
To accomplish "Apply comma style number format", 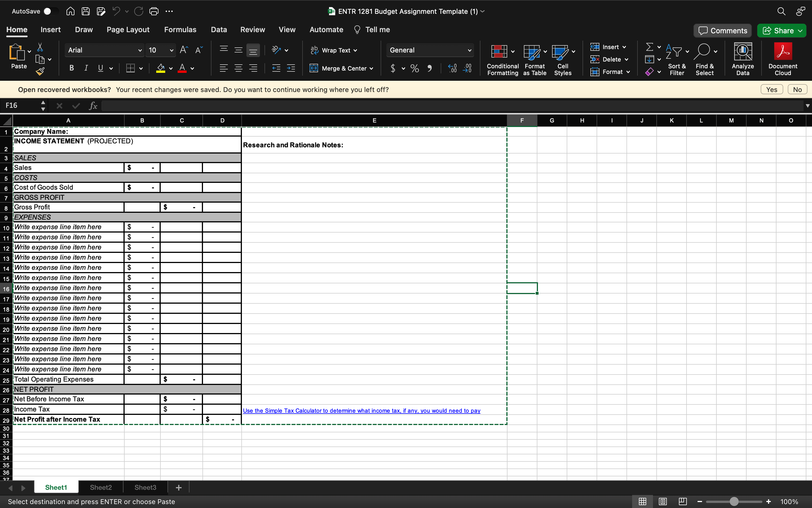I will pos(429,69).
